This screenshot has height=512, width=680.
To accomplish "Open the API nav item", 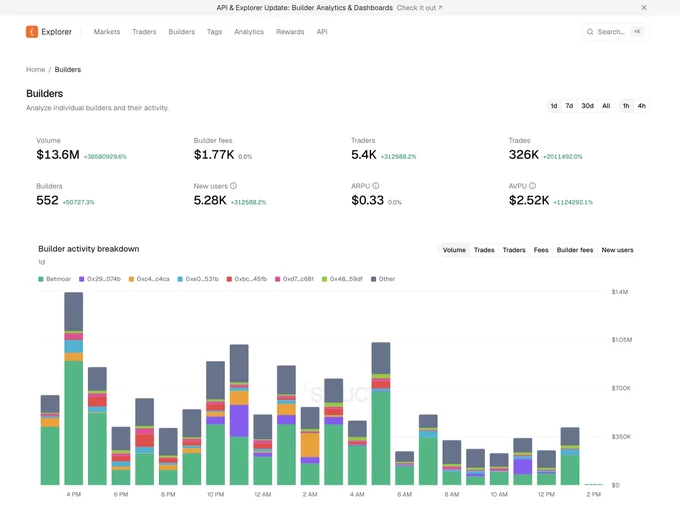I will pyautogui.click(x=322, y=32).
